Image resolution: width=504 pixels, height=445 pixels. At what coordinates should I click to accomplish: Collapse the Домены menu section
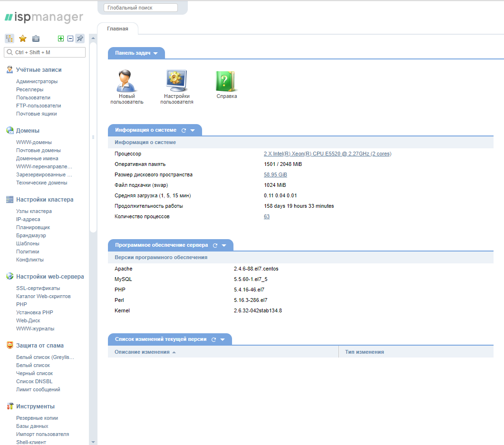click(28, 130)
